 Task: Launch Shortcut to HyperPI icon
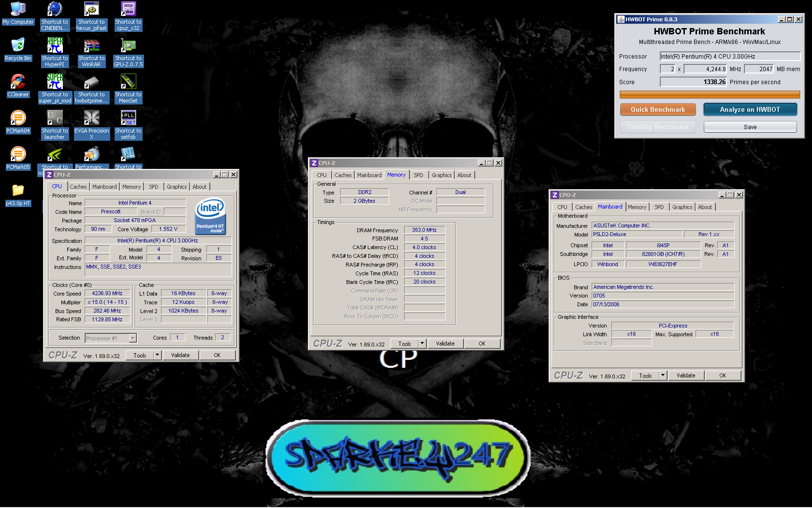[55, 52]
